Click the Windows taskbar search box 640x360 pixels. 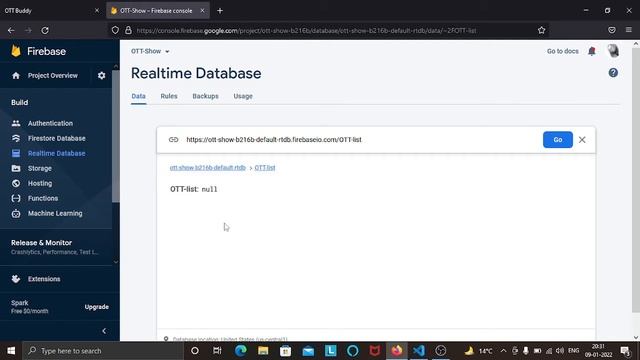[102, 351]
